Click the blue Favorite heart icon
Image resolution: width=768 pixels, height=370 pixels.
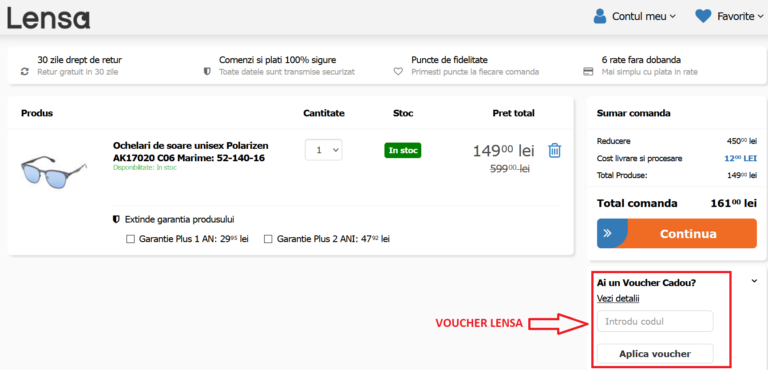(x=703, y=16)
